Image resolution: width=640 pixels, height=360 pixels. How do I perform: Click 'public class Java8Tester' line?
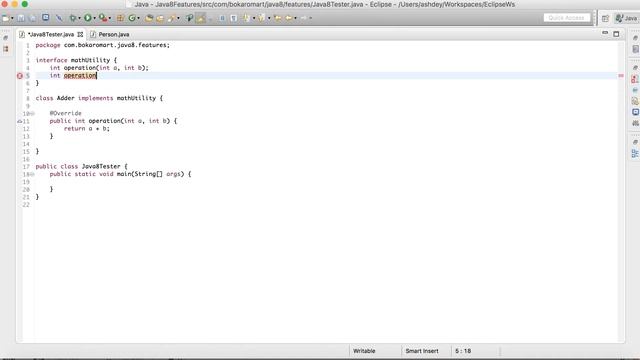click(x=82, y=167)
